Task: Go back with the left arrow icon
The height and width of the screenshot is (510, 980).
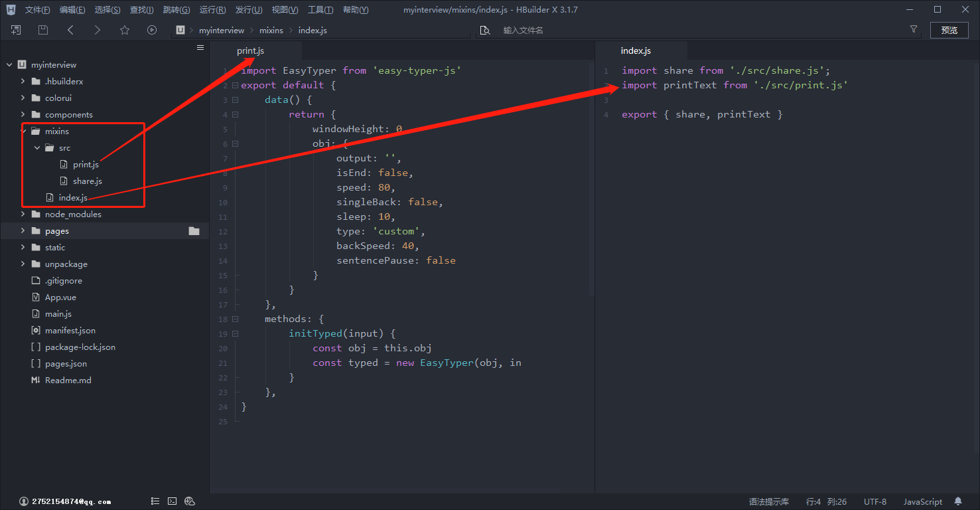Action: coord(70,30)
